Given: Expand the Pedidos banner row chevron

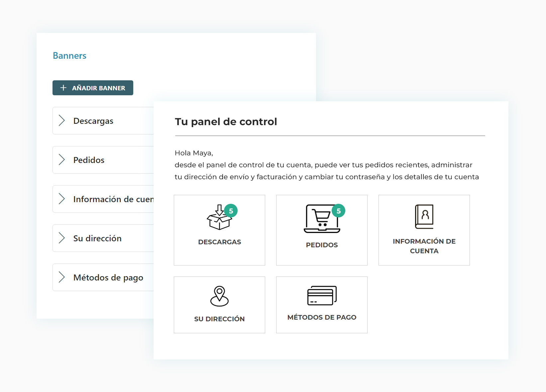Looking at the screenshot, I should 62,160.
